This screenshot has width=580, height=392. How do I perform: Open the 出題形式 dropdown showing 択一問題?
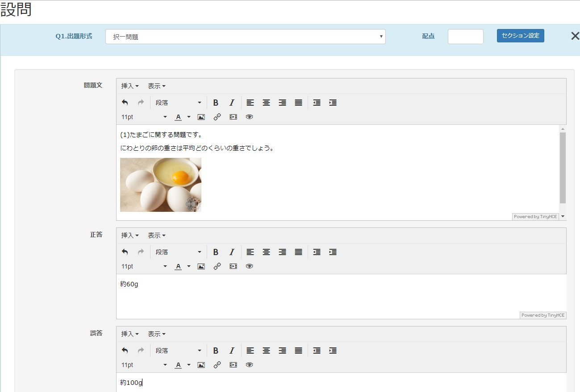[x=245, y=37]
